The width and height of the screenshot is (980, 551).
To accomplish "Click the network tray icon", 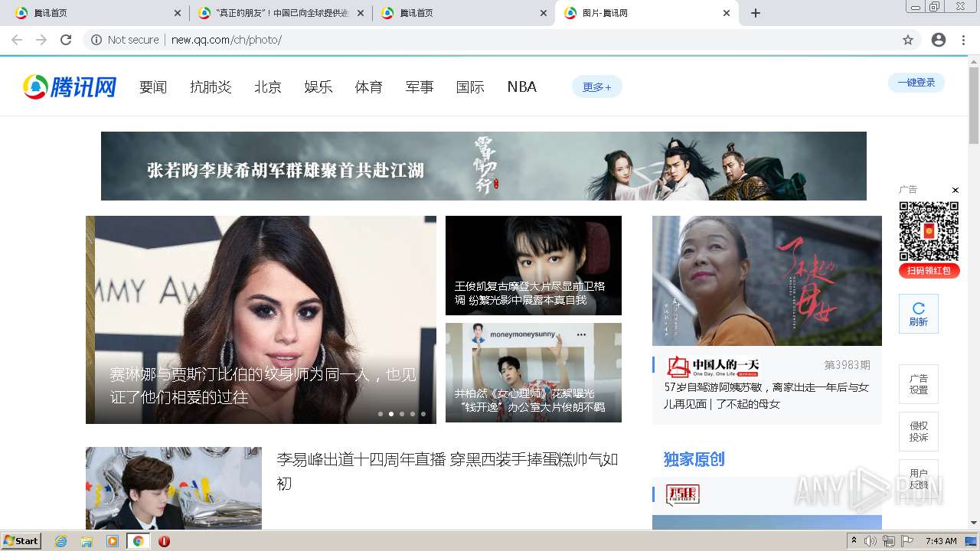I will [x=889, y=541].
